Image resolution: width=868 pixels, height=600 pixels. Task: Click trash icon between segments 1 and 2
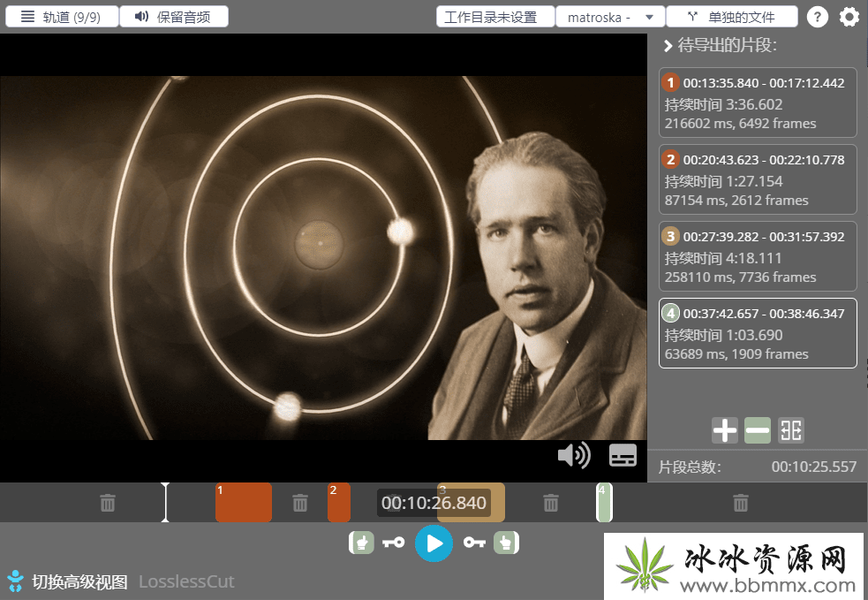pyautogui.click(x=300, y=503)
